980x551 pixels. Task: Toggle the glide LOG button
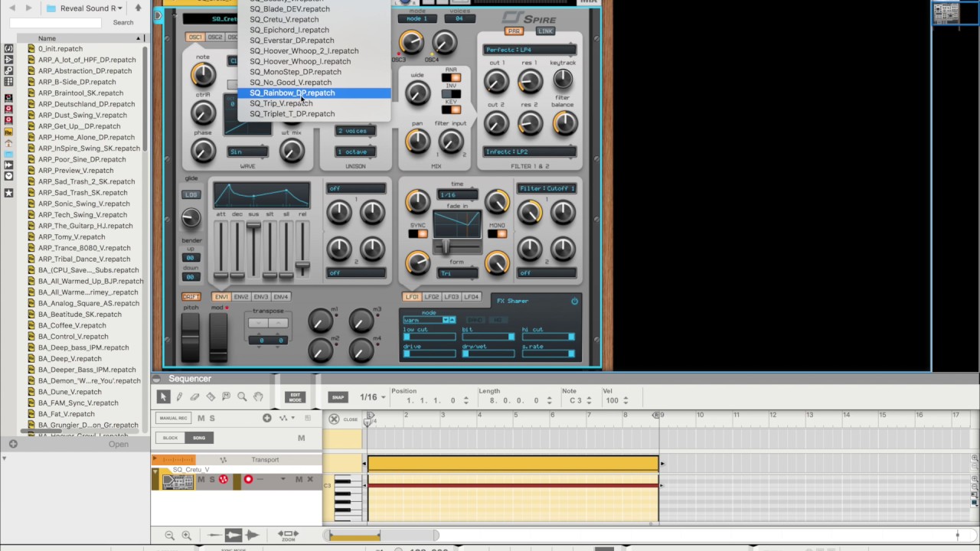[x=191, y=194]
